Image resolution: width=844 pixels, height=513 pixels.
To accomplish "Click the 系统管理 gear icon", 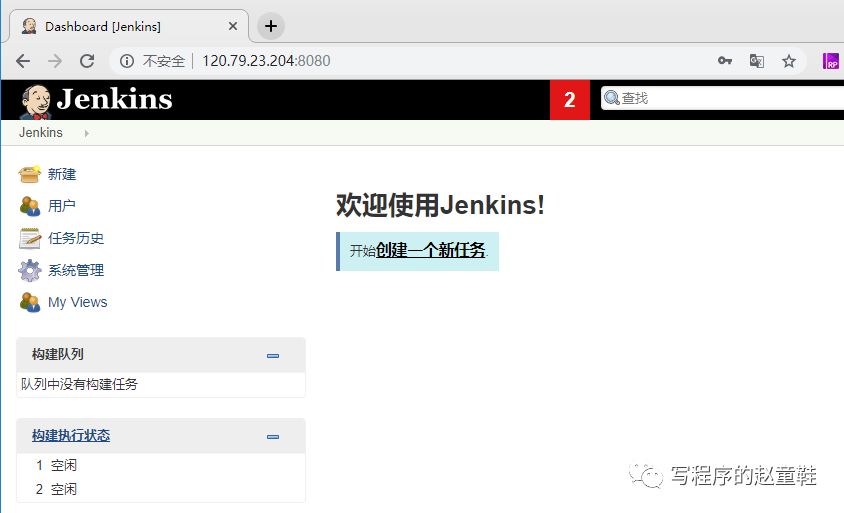I will [x=30, y=270].
